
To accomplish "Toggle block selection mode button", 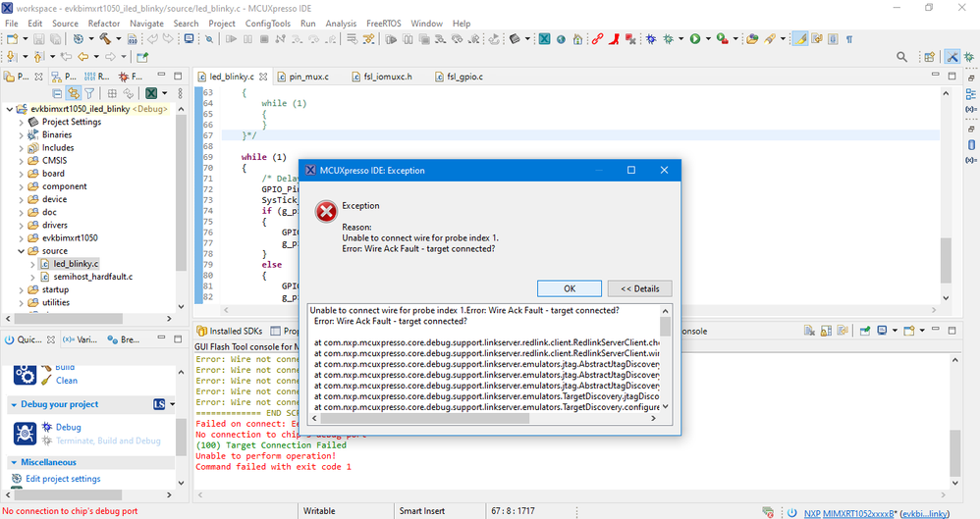I will (x=833, y=38).
